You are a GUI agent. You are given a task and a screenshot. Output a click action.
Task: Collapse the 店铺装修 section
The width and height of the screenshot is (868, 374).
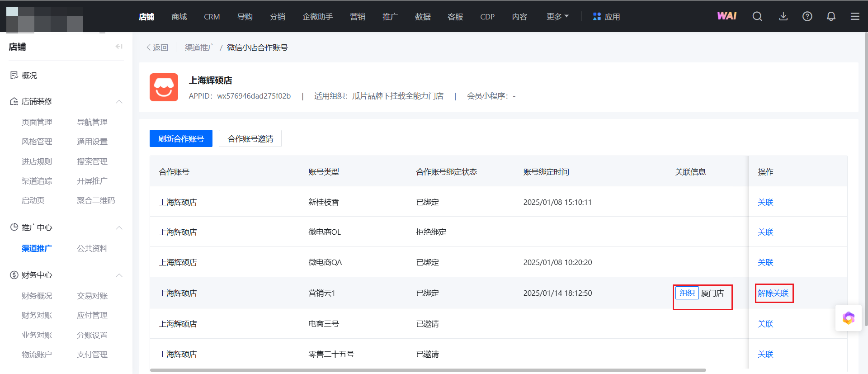coord(119,101)
